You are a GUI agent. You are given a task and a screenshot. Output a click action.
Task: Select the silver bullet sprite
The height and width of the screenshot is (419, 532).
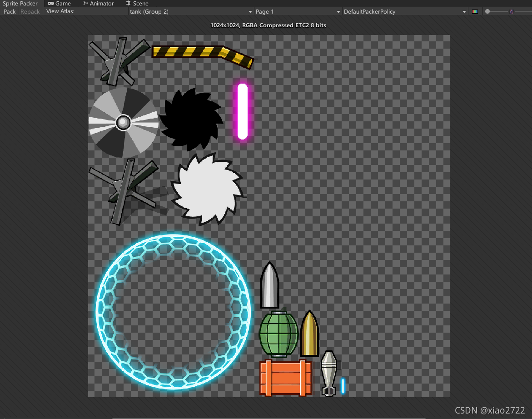(x=270, y=285)
